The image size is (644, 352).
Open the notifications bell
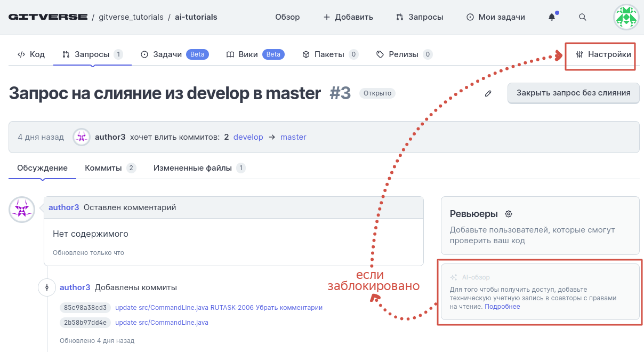[x=552, y=17]
